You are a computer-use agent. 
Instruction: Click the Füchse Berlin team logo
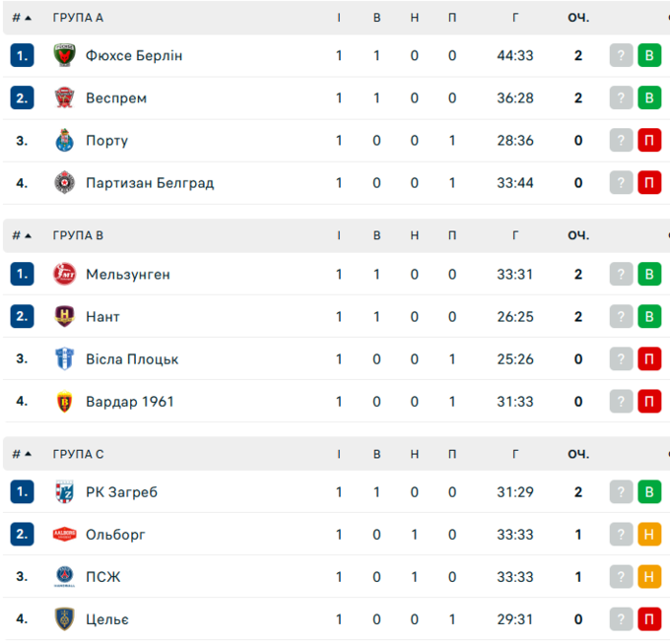64,55
